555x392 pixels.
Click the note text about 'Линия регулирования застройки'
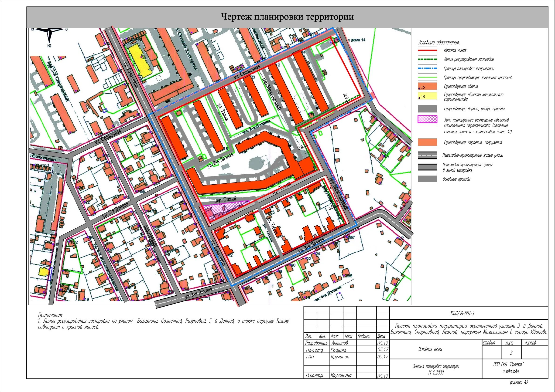[x=163, y=324]
